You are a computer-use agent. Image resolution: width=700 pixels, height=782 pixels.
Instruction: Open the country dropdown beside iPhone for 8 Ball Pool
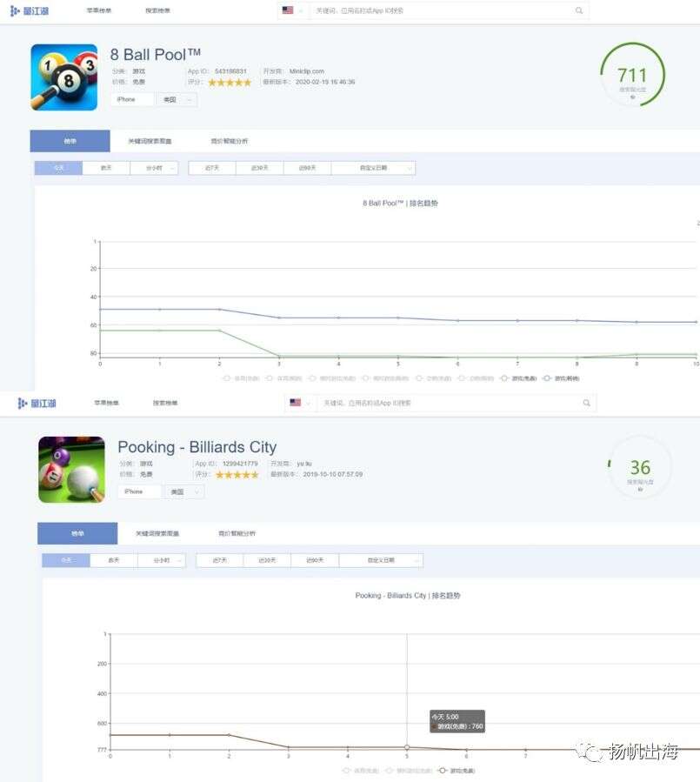click(177, 100)
